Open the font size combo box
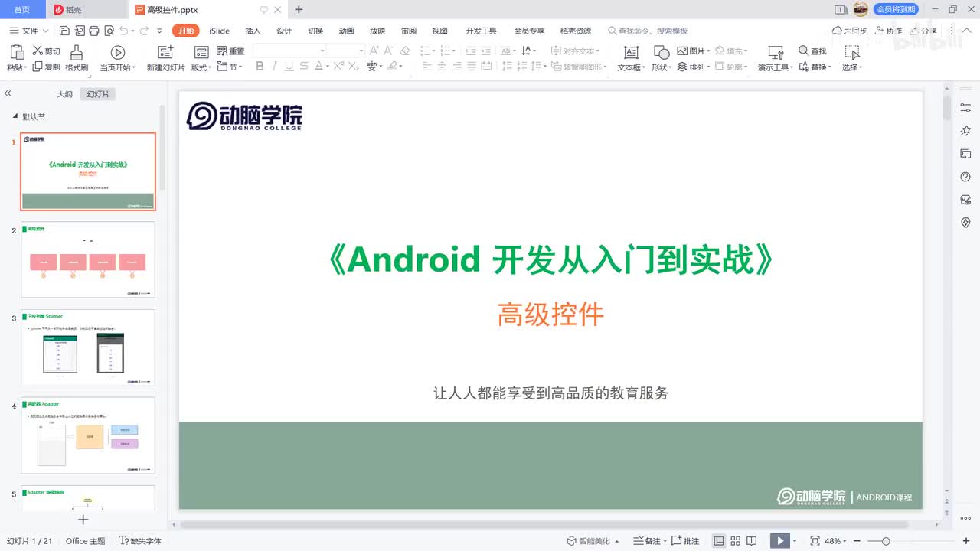Image resolution: width=980 pixels, height=551 pixels. tap(346, 51)
